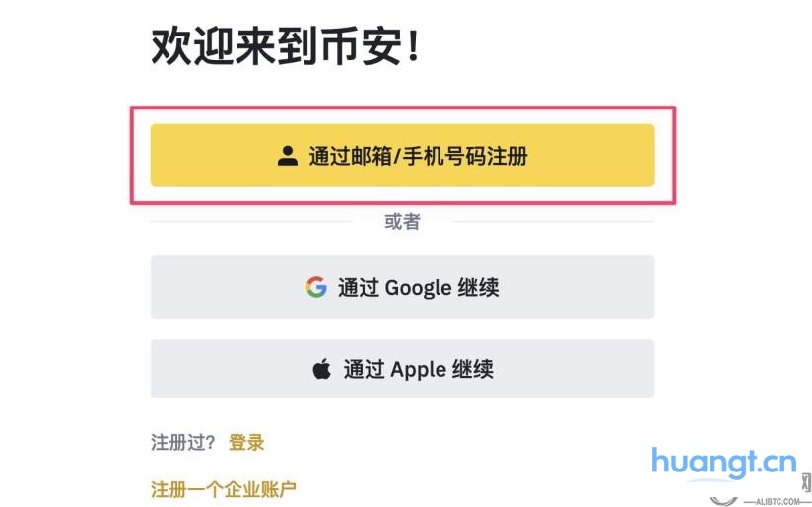This screenshot has height=507, width=812.
Task: Click the ALIBTC.COM watermark text
Action: 772,500
